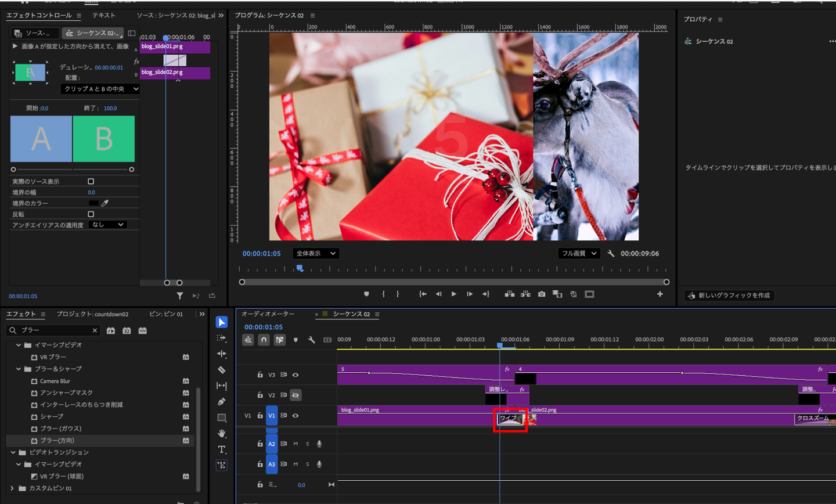The image size is (836, 504).
Task: Select the Hand tool
Action: pos(221,433)
